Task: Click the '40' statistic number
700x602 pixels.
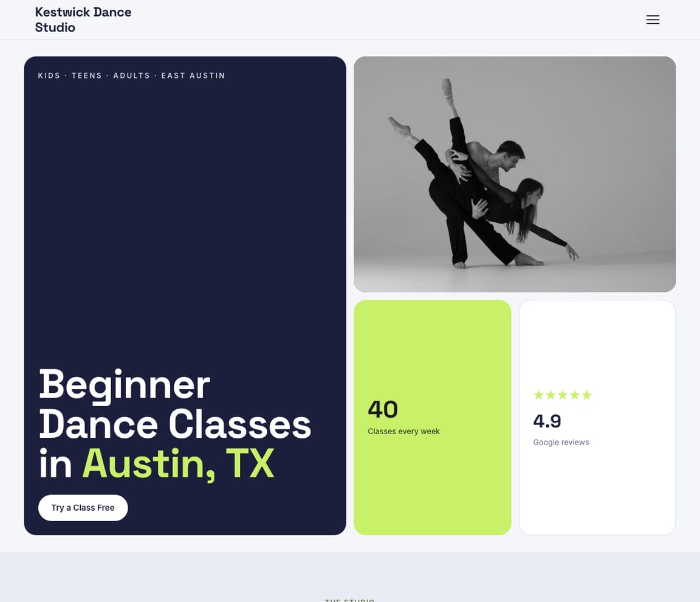Action: 383,409
